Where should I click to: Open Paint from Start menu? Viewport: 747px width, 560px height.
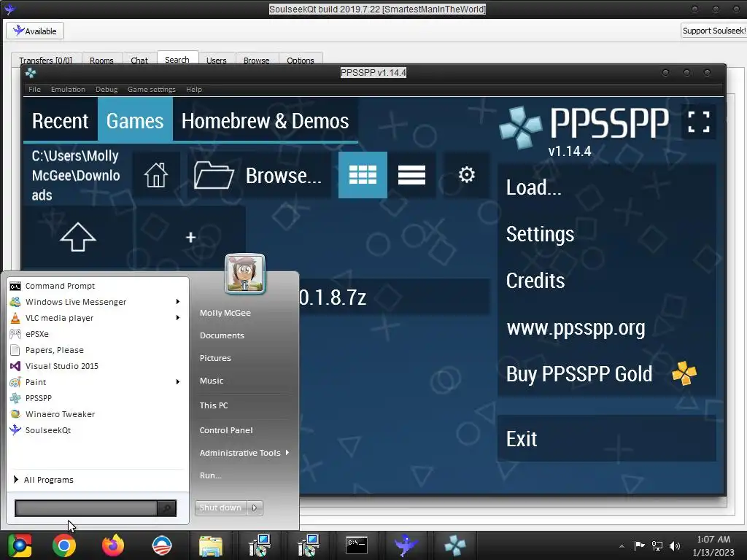click(x=36, y=382)
